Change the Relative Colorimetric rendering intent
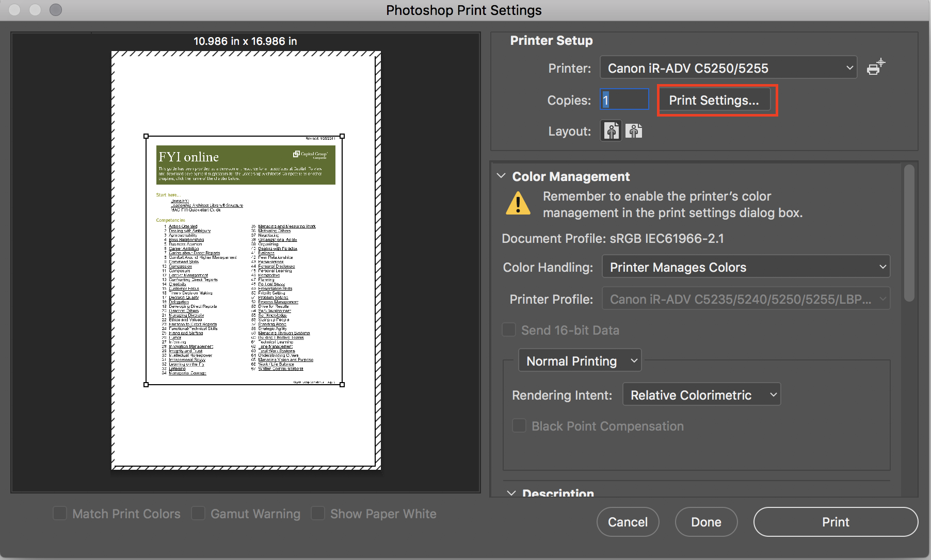931x560 pixels. [x=701, y=394]
